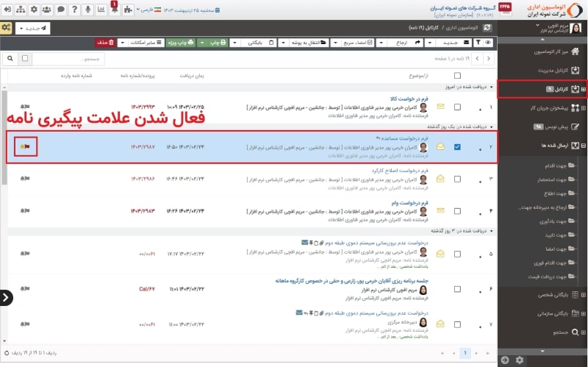This screenshot has height=367, width=588.
Task: Open settings gear in top toolbar
Action: point(34,10)
